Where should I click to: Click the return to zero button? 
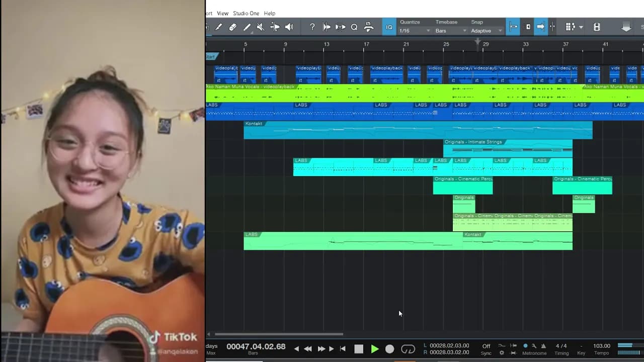[343, 349]
